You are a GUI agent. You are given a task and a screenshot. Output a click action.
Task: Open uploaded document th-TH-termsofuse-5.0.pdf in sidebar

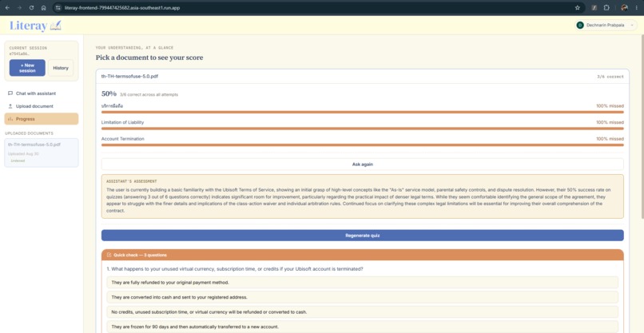point(42,153)
